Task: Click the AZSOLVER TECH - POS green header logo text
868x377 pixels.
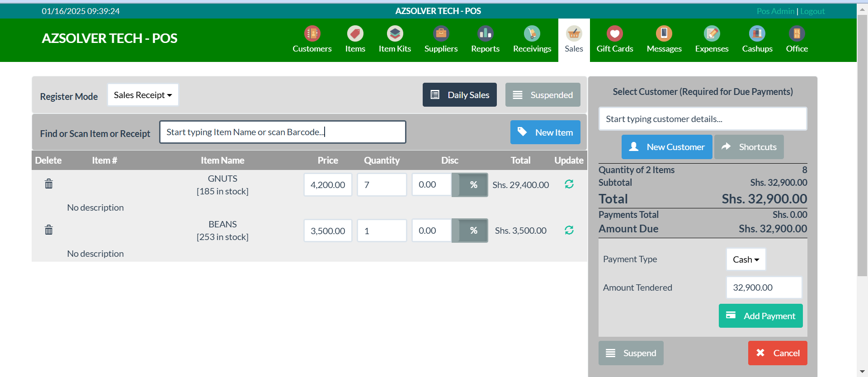Action: (x=109, y=38)
